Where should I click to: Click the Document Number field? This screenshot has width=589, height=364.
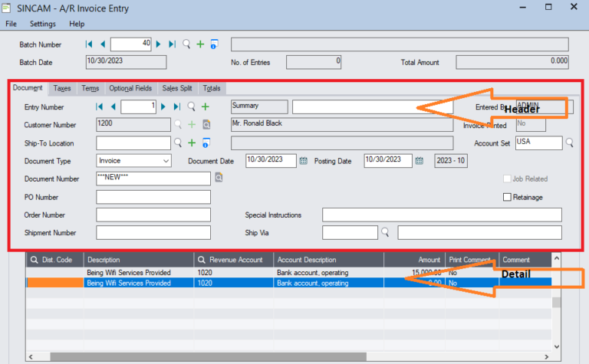click(153, 179)
